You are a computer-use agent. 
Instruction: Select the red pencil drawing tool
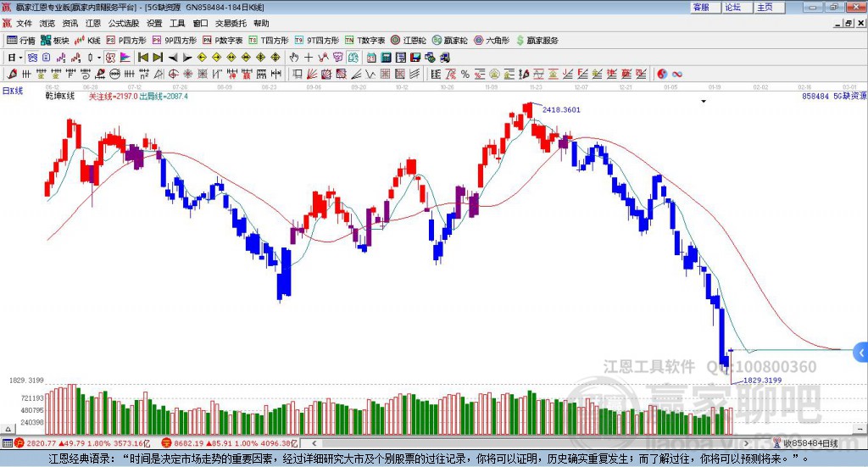[12, 74]
